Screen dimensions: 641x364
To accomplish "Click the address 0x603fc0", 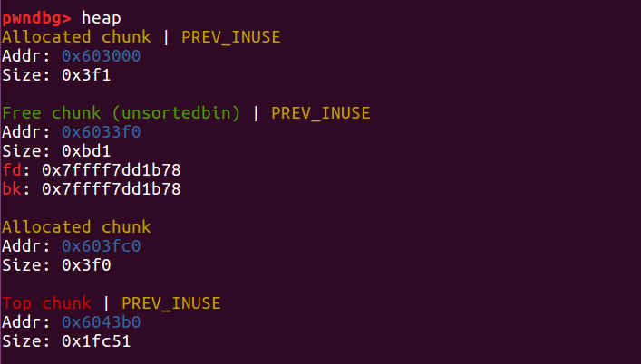I will (101, 246).
